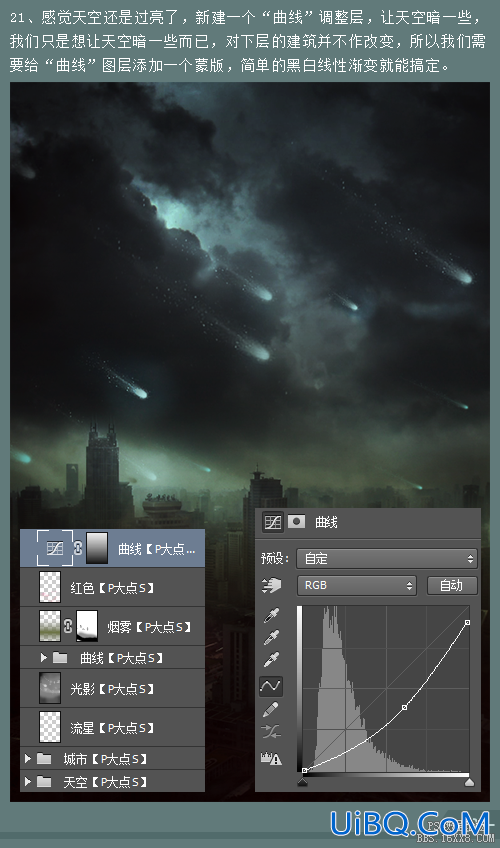
Task: Click the curves adjustment thumbnail on top layer
Action: click(55, 548)
